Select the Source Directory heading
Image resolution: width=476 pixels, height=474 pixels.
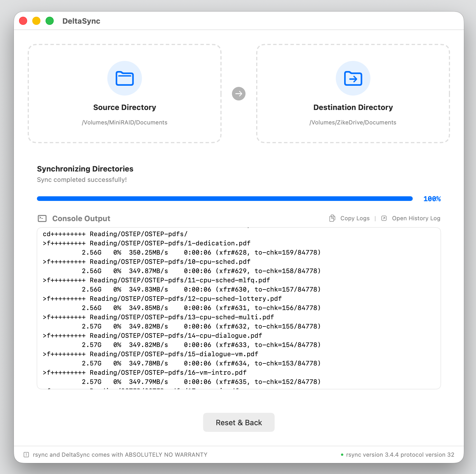(125, 107)
